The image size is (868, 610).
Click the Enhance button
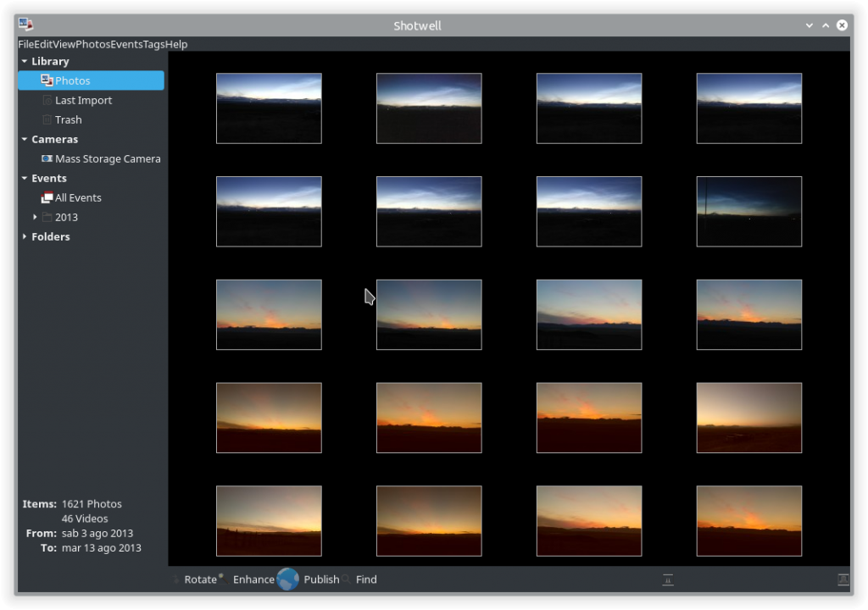(x=253, y=579)
